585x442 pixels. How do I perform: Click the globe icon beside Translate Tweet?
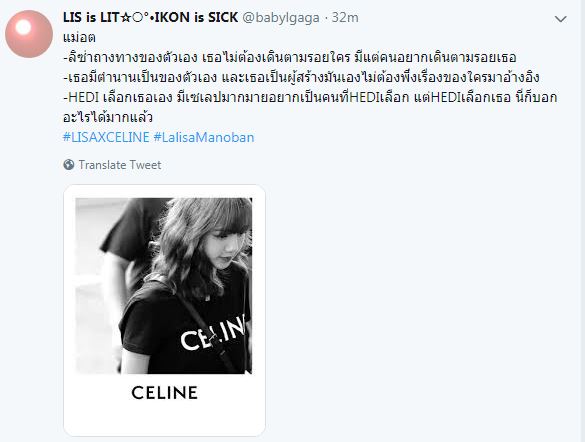(69, 164)
